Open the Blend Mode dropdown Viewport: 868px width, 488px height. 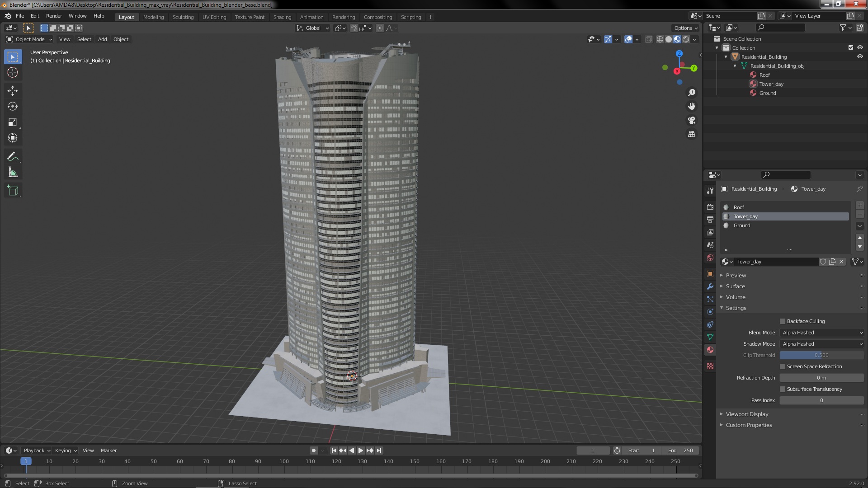pos(821,333)
